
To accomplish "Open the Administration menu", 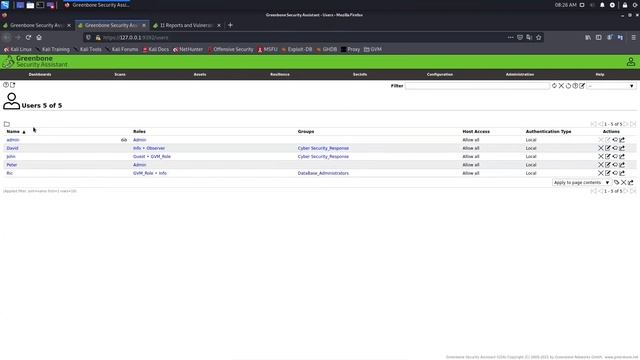I will coord(520,74).
